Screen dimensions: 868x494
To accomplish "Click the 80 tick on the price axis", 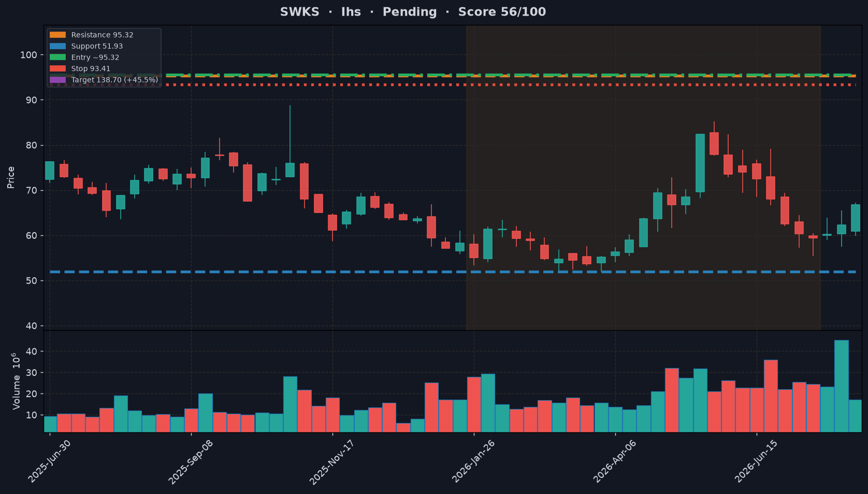I will 32,145.
